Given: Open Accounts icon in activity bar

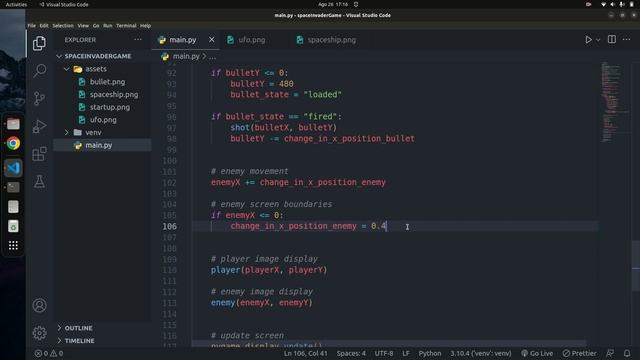Looking at the screenshot, I should pos(39,305).
